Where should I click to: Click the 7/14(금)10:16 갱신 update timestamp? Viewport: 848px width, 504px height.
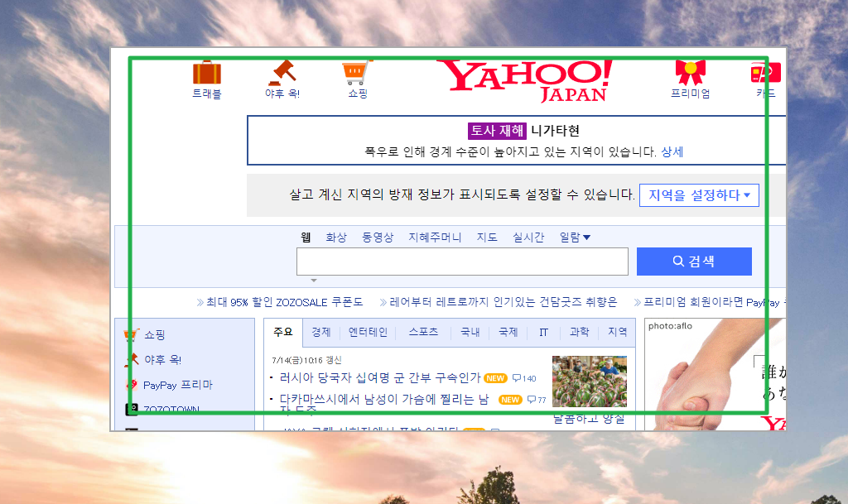click(306, 360)
